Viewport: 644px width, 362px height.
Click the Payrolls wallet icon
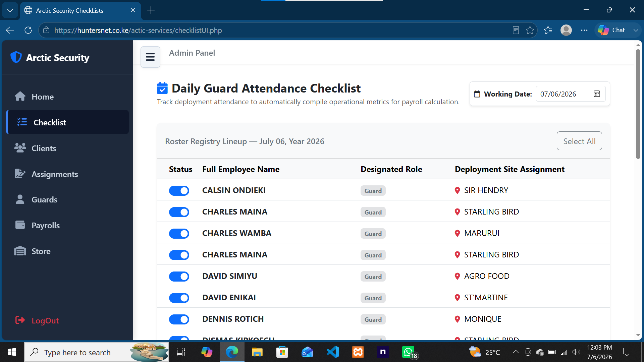pos(20,225)
